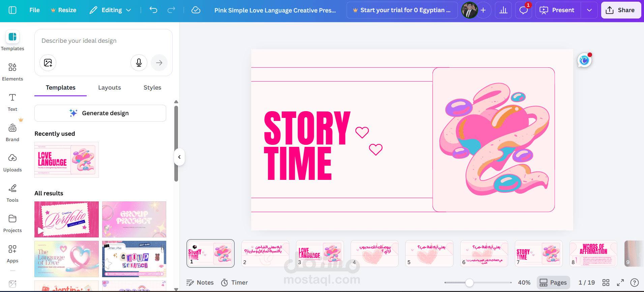Click the panel scrollbar down arrow

[x=176, y=289]
